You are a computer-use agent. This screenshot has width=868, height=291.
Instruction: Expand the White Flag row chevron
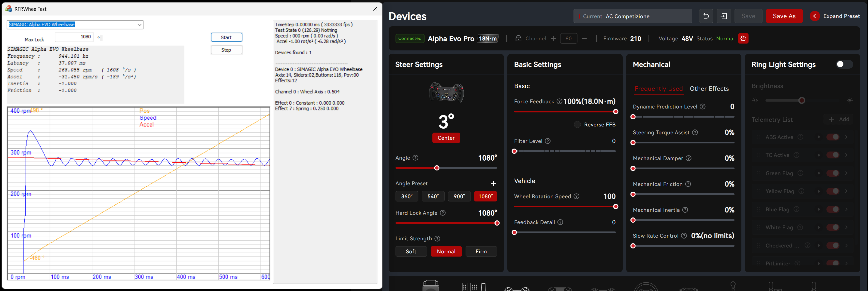pos(846,227)
